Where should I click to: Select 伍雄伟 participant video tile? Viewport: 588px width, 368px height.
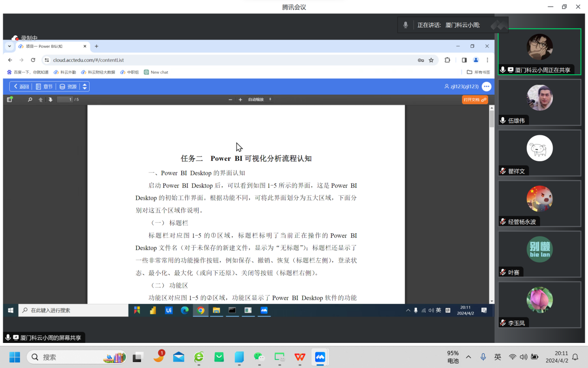pos(539,102)
